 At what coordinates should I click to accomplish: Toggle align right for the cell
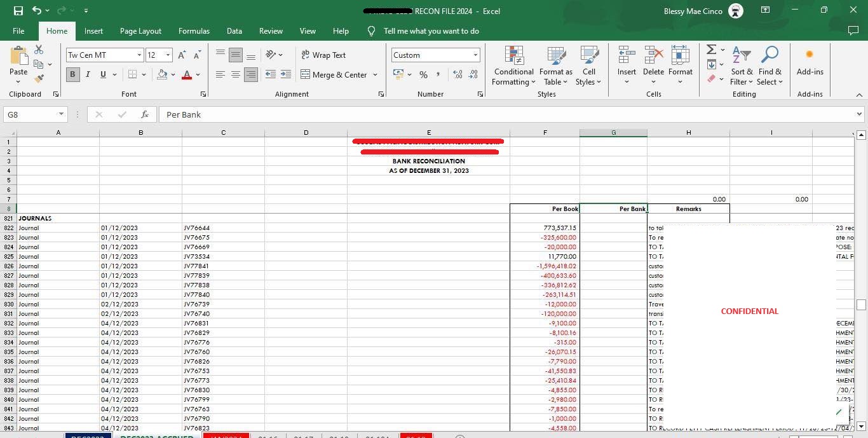[251, 74]
